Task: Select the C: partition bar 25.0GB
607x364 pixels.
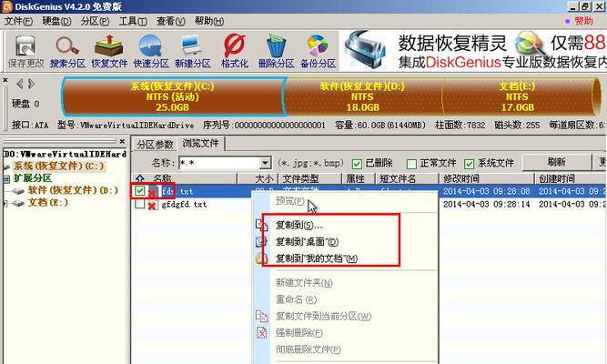Action: pos(173,96)
